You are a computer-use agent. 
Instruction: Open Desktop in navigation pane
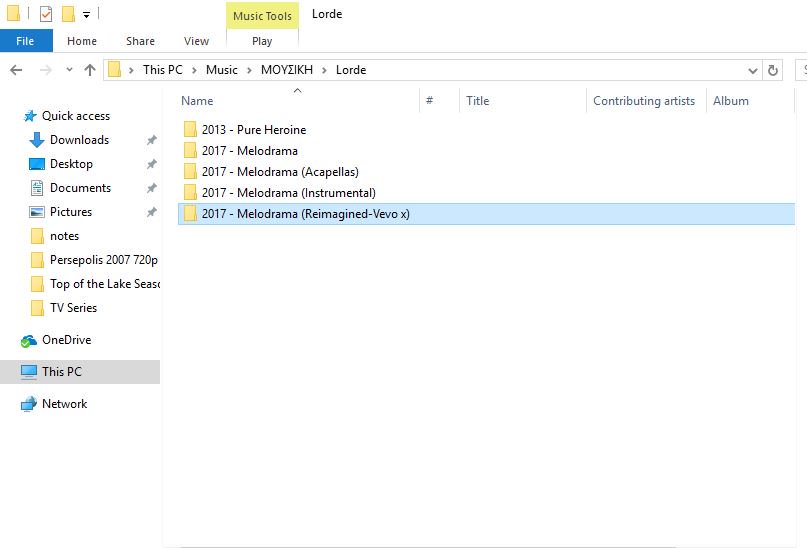point(71,164)
